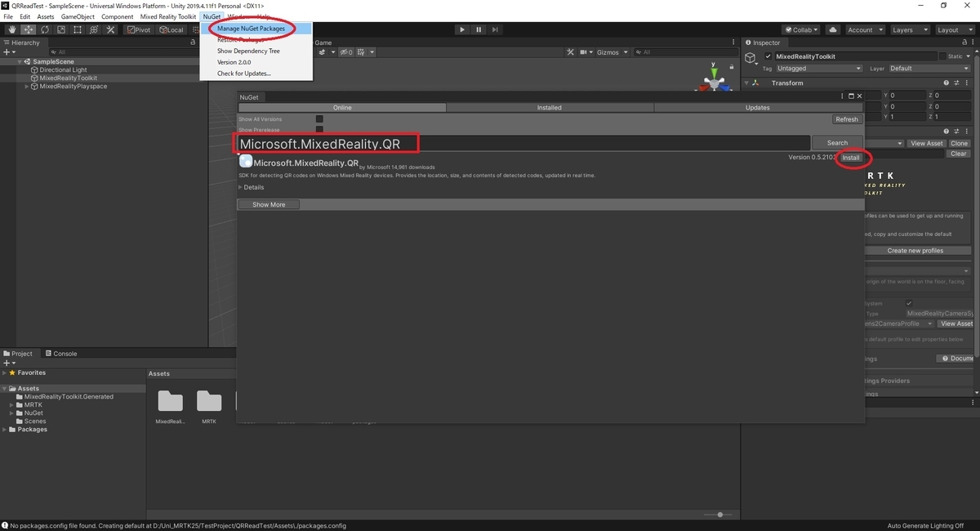The height and width of the screenshot is (531, 980).
Task: Open the cloud services icon
Action: pyautogui.click(x=833, y=29)
